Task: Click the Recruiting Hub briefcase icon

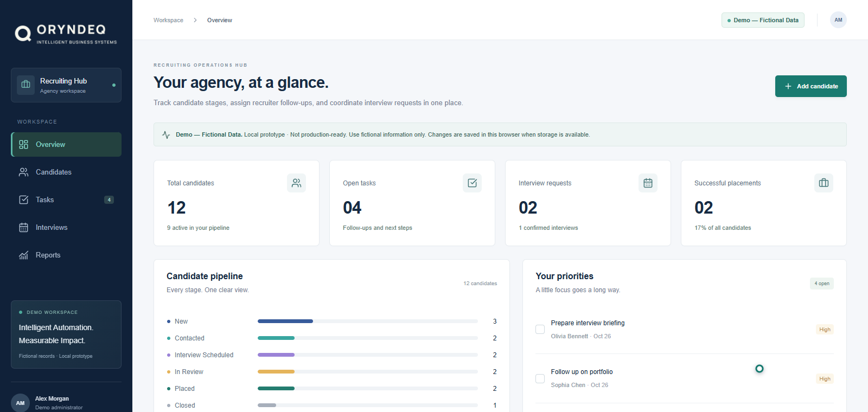Action: tap(25, 85)
